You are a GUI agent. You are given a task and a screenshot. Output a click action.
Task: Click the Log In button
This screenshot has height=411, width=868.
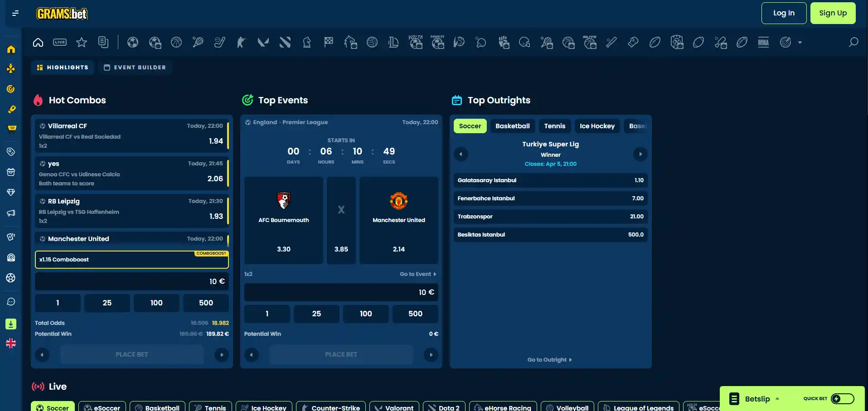(x=784, y=13)
